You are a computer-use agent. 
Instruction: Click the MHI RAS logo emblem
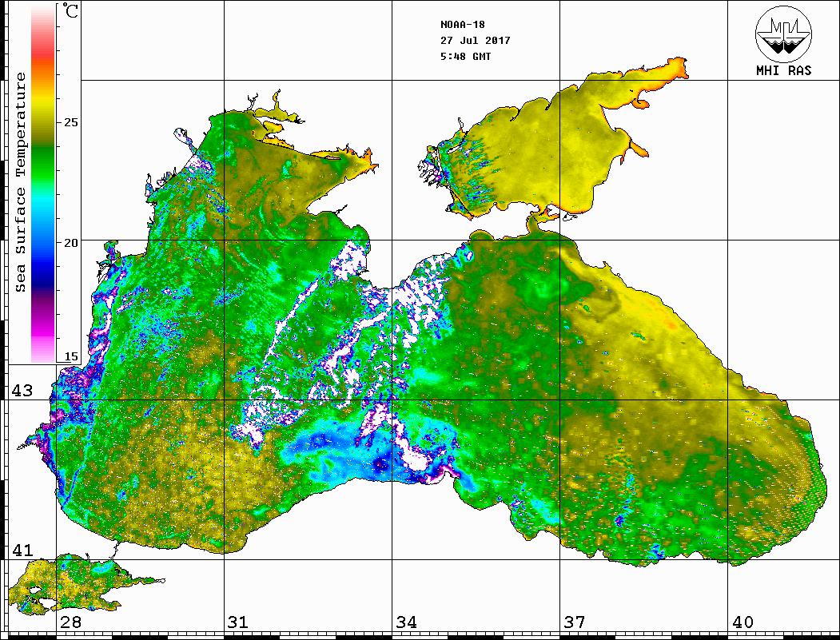click(x=784, y=34)
